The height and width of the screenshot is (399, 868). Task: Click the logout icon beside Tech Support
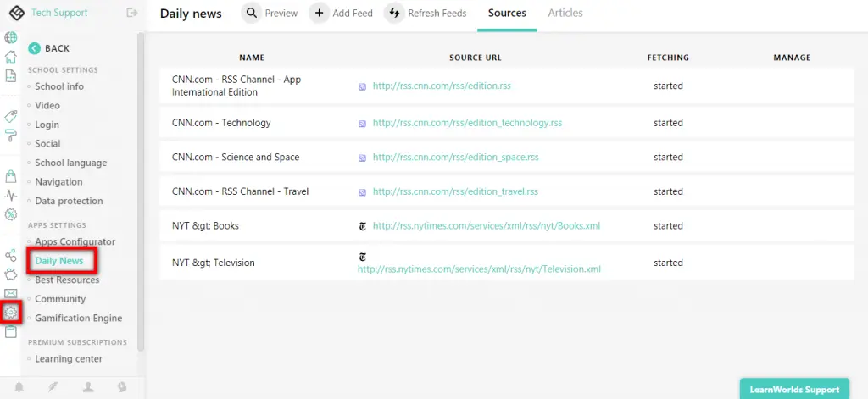131,13
